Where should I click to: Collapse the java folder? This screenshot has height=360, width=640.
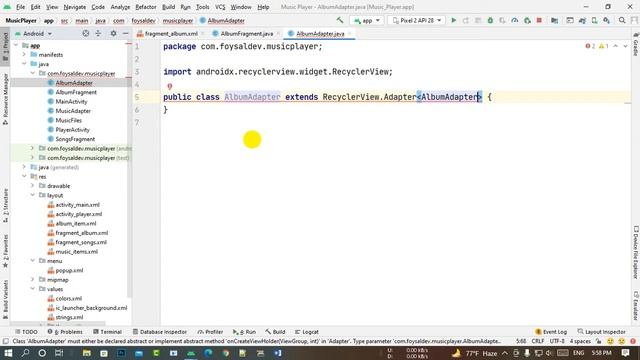point(24,64)
